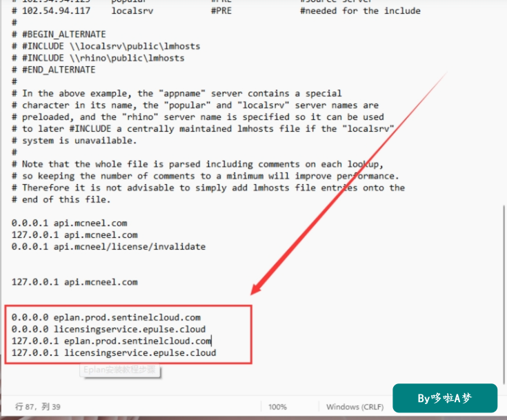Click the zoom level 100% in status bar
507x420 pixels.
(277, 407)
